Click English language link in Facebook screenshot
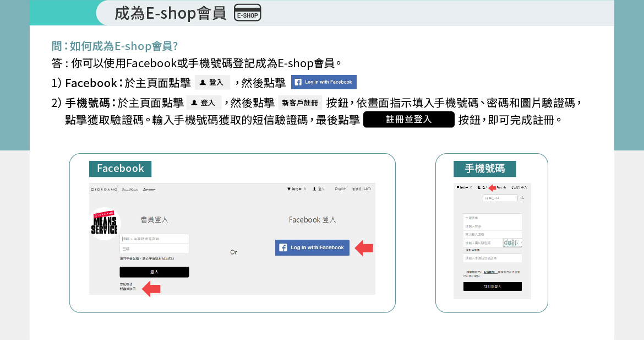The image size is (644, 340). (x=340, y=189)
